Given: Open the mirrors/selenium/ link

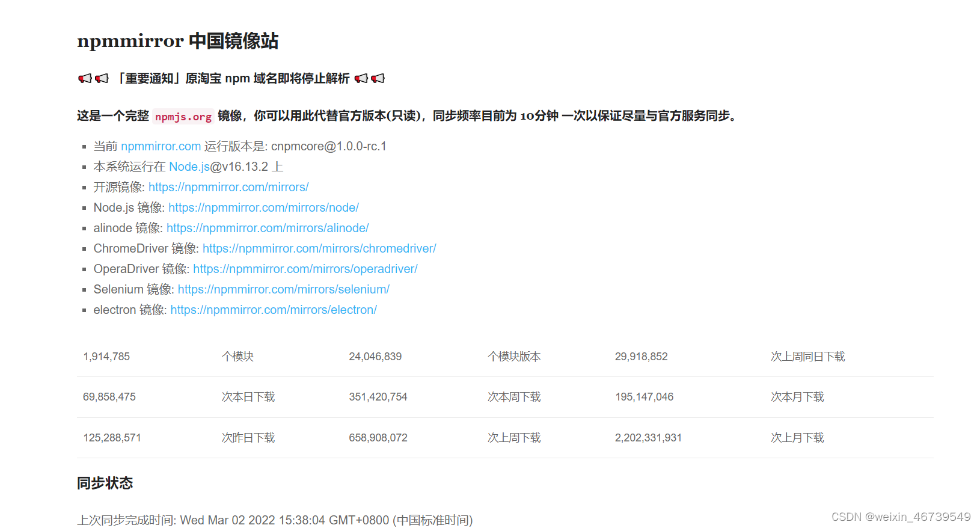Looking at the screenshot, I should (284, 289).
